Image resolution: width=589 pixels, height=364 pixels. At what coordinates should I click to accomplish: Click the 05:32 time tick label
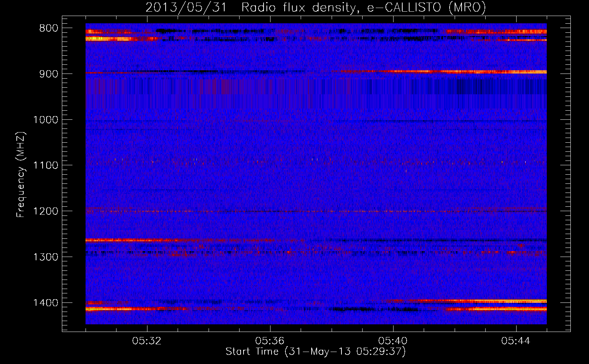pos(147,341)
